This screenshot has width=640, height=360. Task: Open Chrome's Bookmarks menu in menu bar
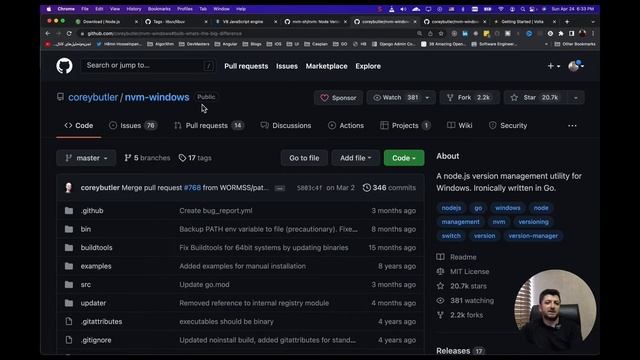point(159,9)
